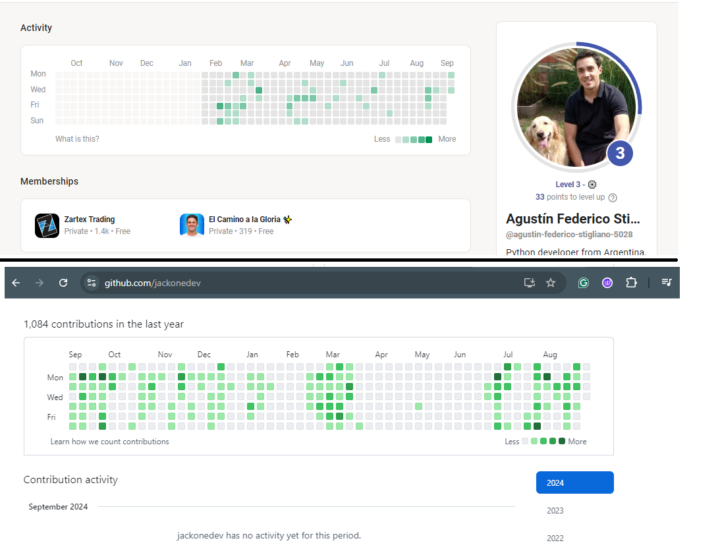Viewport: 720px width, 555px height.
Task: Go back using browser back arrow
Action: pos(16,283)
